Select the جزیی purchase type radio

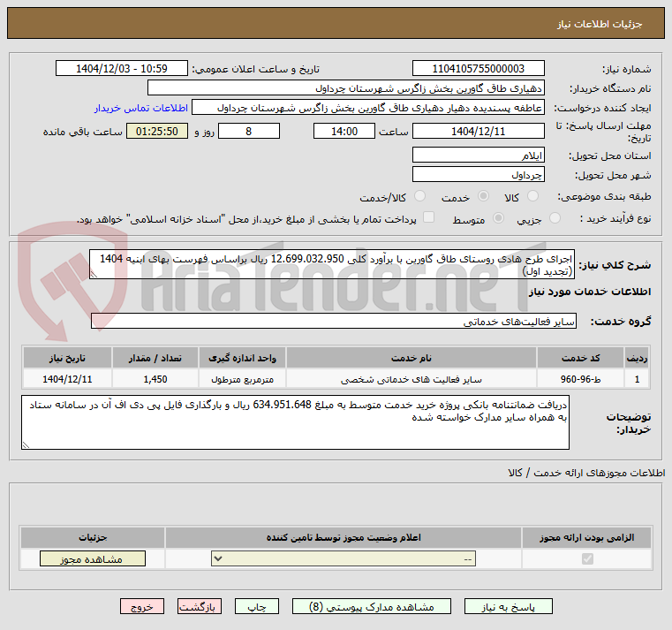pos(555,218)
